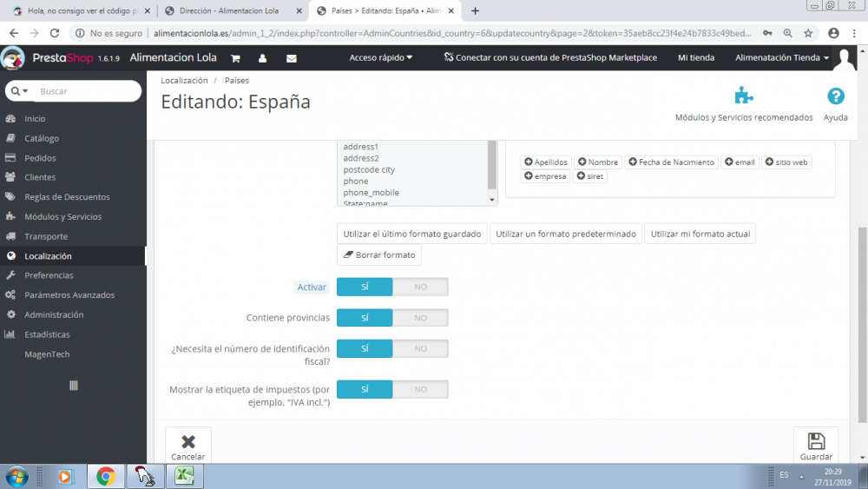Open the customers person icon in header
868x489 pixels.
click(262, 58)
